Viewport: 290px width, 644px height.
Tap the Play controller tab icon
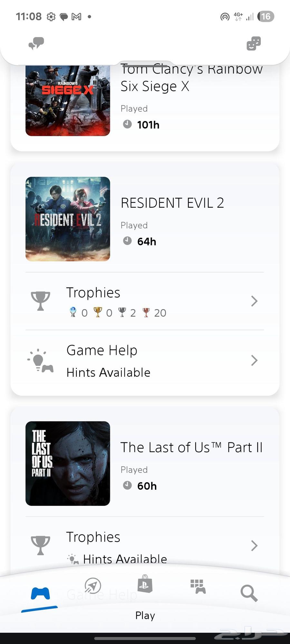40,593
